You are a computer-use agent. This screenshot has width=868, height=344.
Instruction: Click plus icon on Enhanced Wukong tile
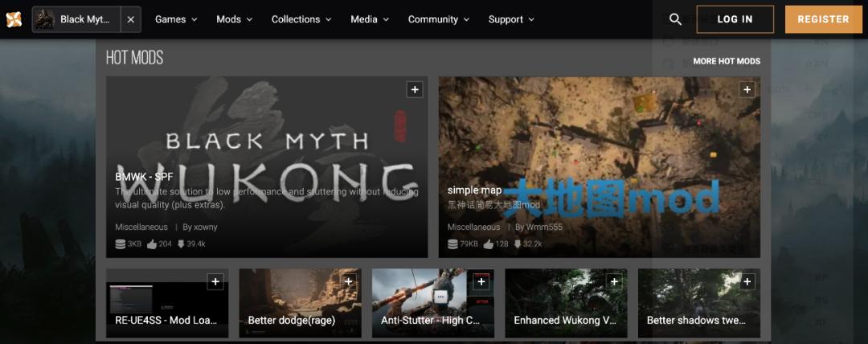click(614, 282)
